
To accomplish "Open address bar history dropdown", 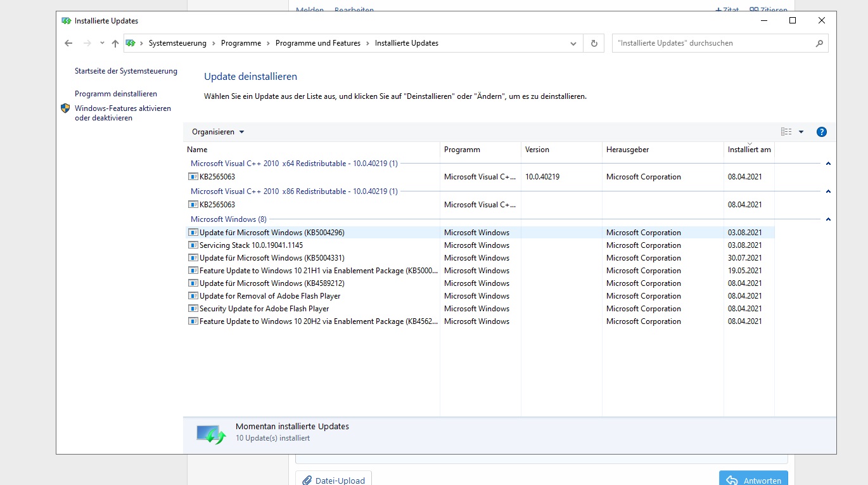I will pyautogui.click(x=573, y=43).
